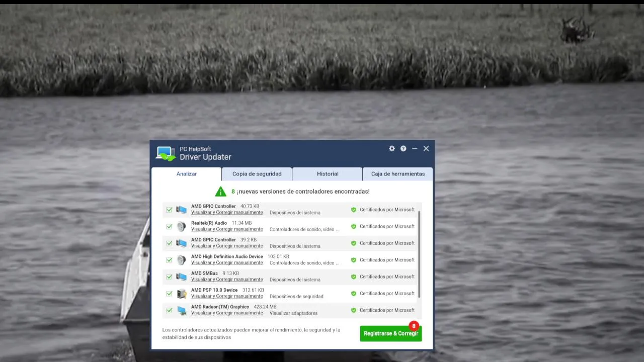Click the Realtek(R) Audio device name
The height and width of the screenshot is (362, 644).
[209, 223]
